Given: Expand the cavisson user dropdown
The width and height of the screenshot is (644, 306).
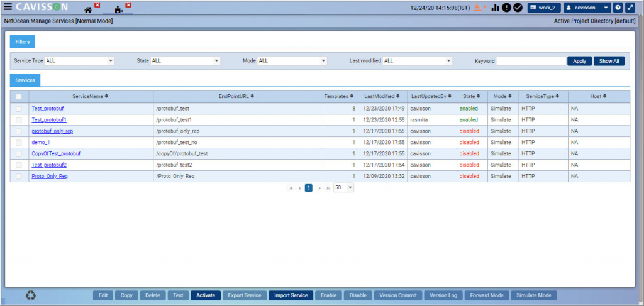Looking at the screenshot, I should click(587, 8).
